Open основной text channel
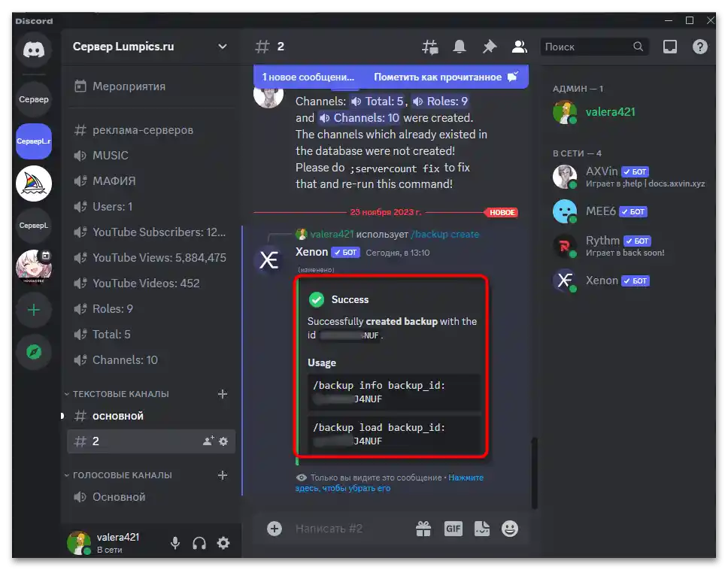This screenshot has height=570, width=728. click(x=151, y=416)
